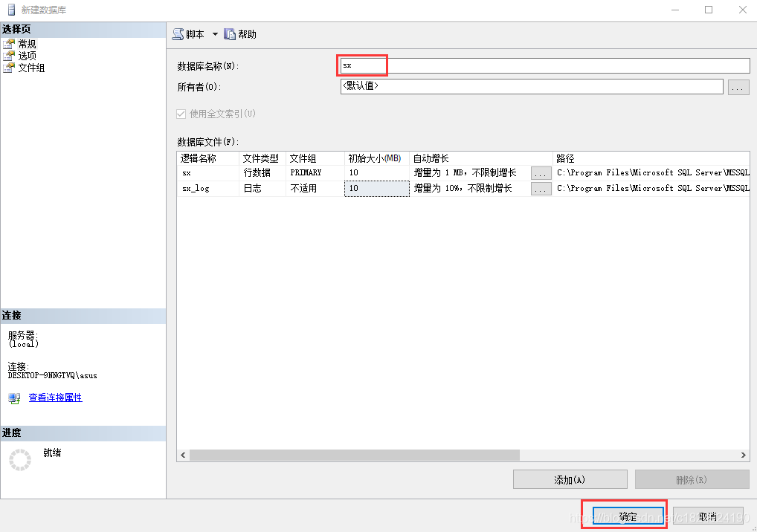The height and width of the screenshot is (532, 757).
Task: Click 增量为 10% autogrowth cell
Action: click(x=470, y=188)
